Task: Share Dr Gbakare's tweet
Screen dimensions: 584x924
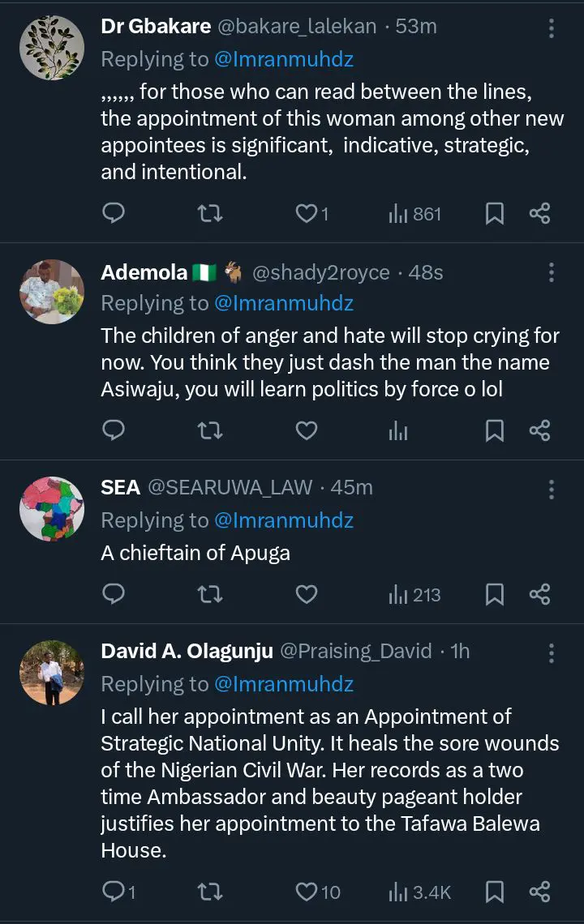Action: pos(539,213)
